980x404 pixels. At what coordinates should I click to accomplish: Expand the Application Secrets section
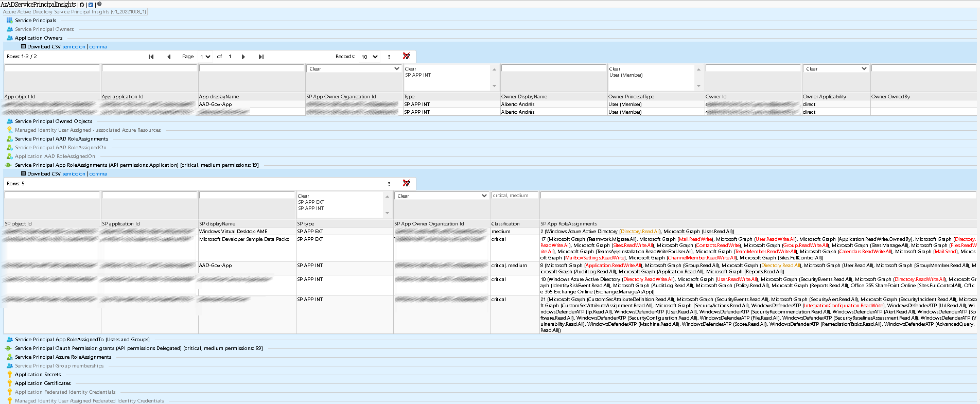[x=38, y=375]
